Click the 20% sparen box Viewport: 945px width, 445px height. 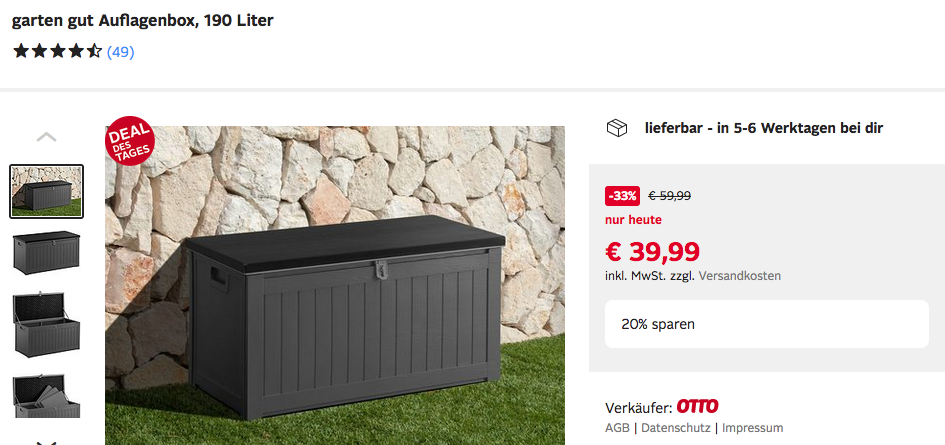(767, 324)
